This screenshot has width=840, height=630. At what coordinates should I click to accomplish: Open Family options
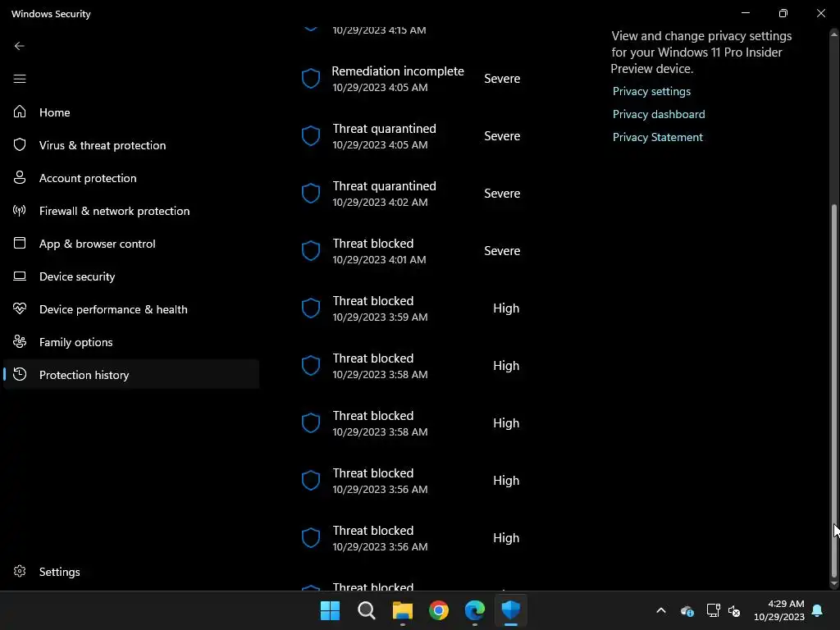[131, 342]
